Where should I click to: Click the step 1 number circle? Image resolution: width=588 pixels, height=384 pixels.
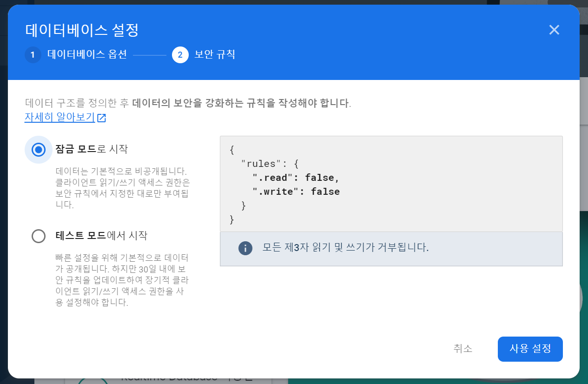[33, 55]
